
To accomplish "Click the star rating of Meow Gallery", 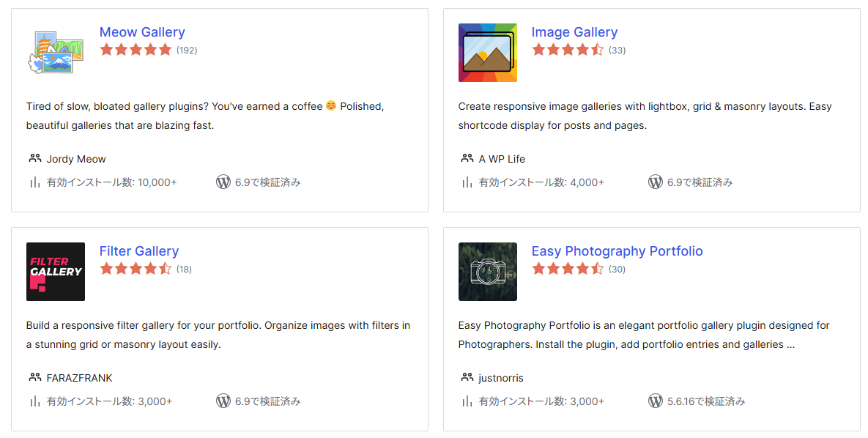I will [136, 50].
